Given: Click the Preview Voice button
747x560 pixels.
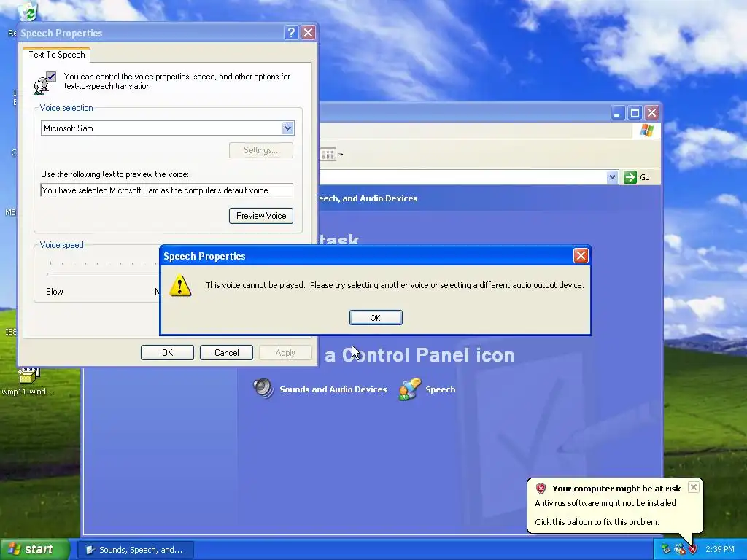Looking at the screenshot, I should coord(260,216).
